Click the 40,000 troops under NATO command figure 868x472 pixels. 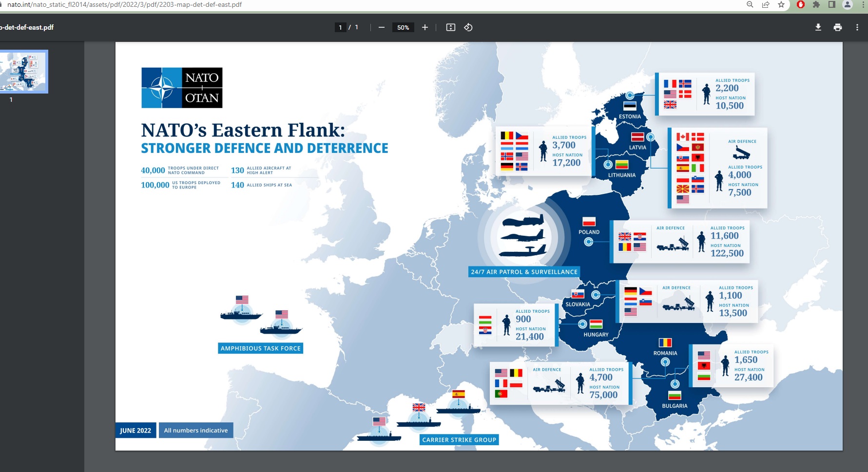click(x=153, y=170)
